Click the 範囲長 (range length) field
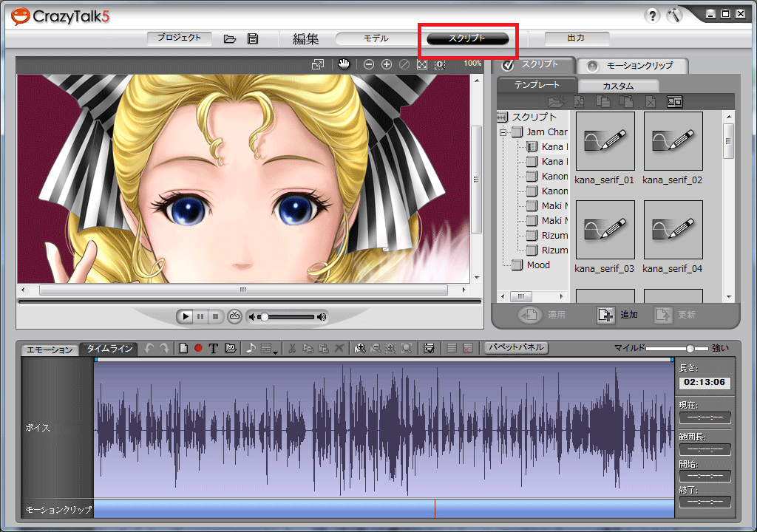 pyautogui.click(x=705, y=449)
